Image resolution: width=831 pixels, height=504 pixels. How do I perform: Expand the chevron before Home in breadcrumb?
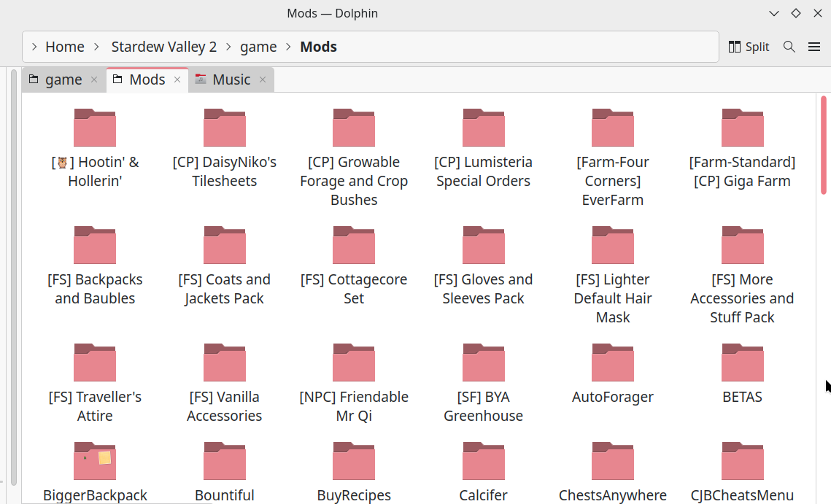coord(34,47)
